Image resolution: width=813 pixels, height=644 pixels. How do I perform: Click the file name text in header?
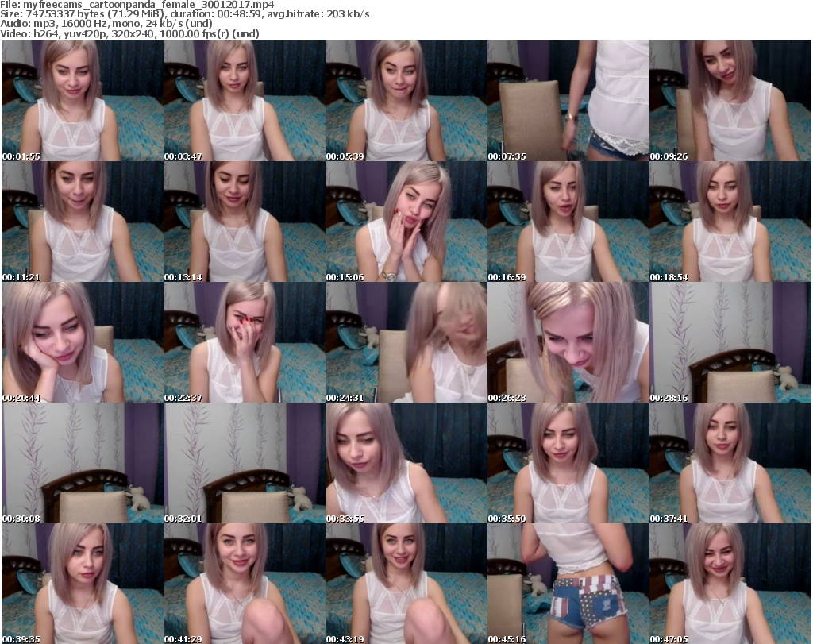pyautogui.click(x=137, y=5)
